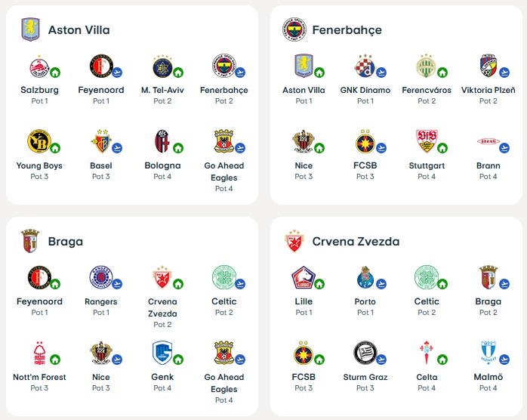Click home icon beside Genk crest
The image size is (527, 420).
coord(178,360)
